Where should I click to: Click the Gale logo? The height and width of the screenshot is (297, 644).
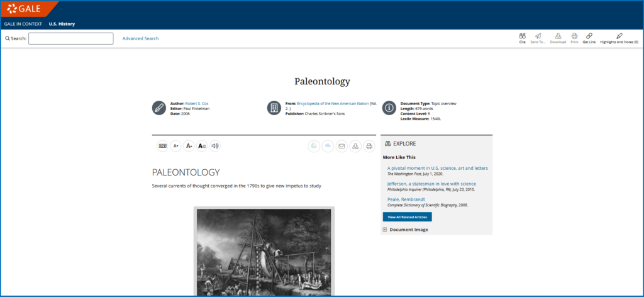point(25,8)
